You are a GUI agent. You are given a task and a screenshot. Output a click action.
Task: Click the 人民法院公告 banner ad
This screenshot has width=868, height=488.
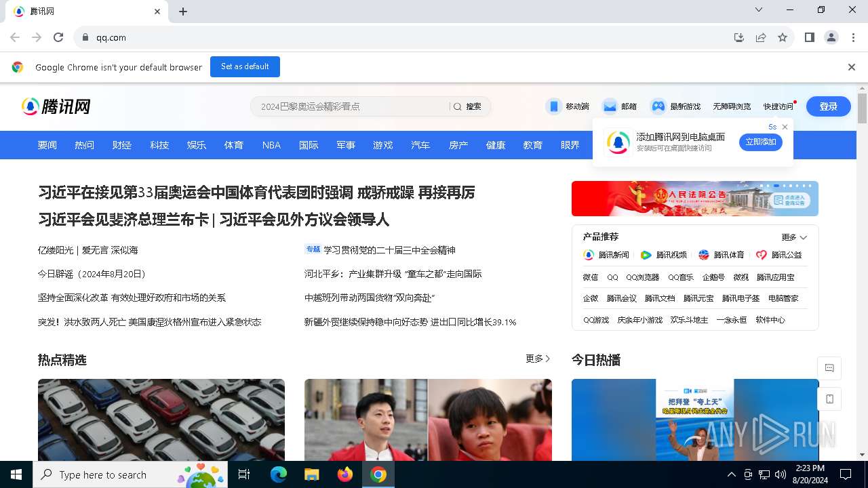(x=695, y=199)
